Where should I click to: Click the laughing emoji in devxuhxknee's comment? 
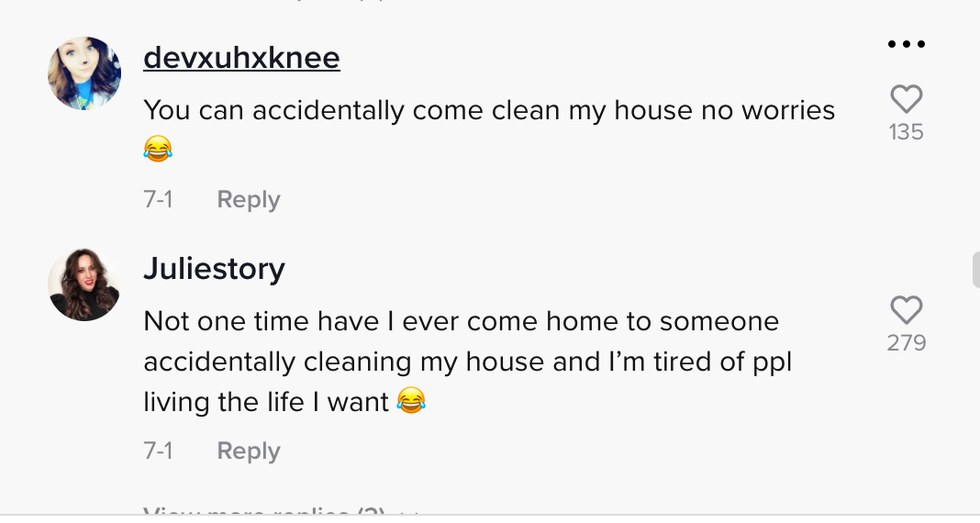(x=158, y=150)
